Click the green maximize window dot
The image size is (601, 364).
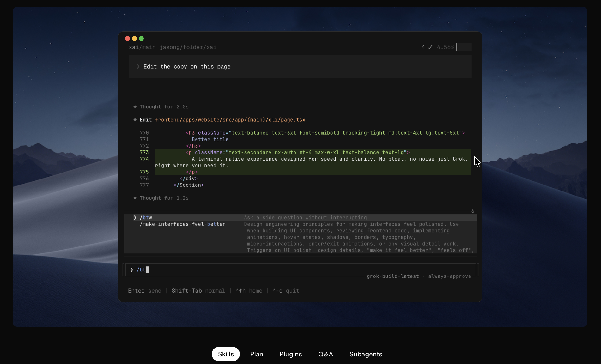(141, 39)
